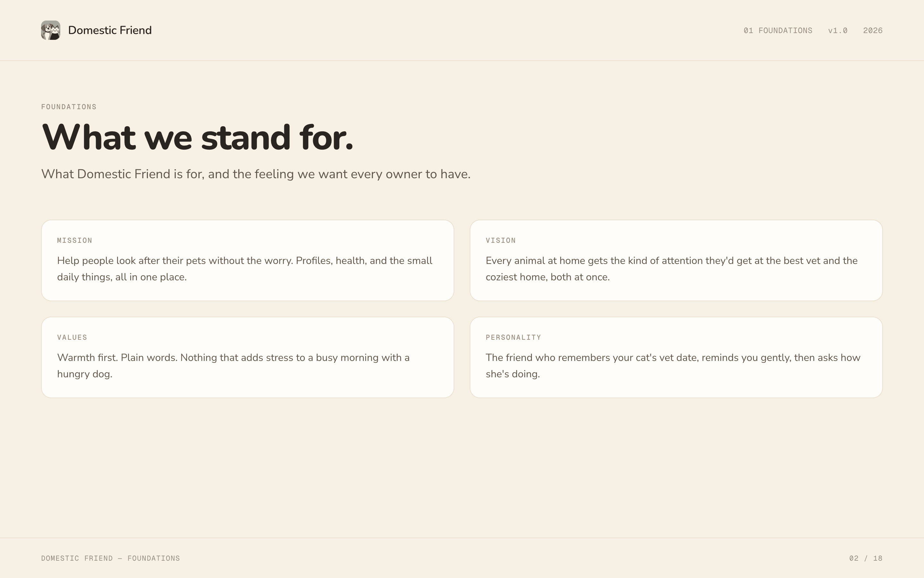924x578 pixels.
Task: Click the 'VISION' card label
Action: 501,241
